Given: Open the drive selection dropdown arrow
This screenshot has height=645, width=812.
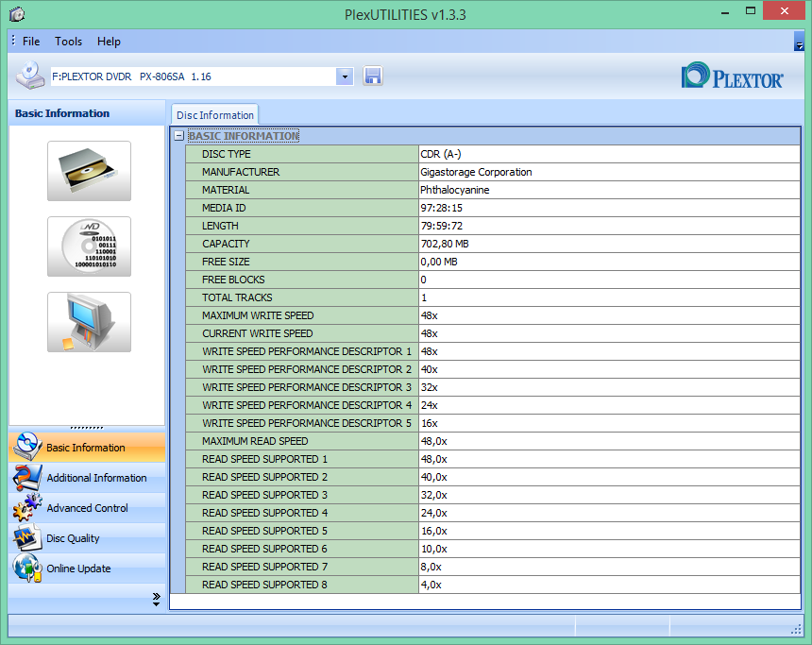Looking at the screenshot, I should coord(345,77).
